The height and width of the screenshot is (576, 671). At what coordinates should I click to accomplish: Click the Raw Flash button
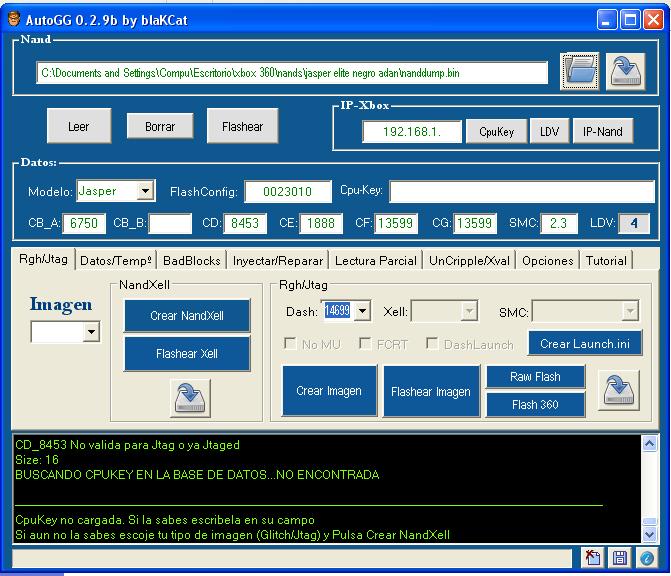click(x=535, y=377)
